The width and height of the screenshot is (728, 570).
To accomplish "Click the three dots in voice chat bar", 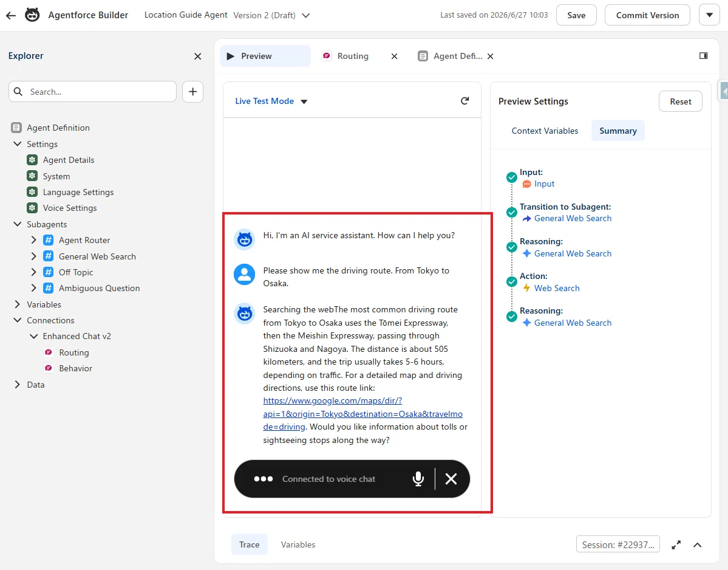I will click(x=264, y=478).
